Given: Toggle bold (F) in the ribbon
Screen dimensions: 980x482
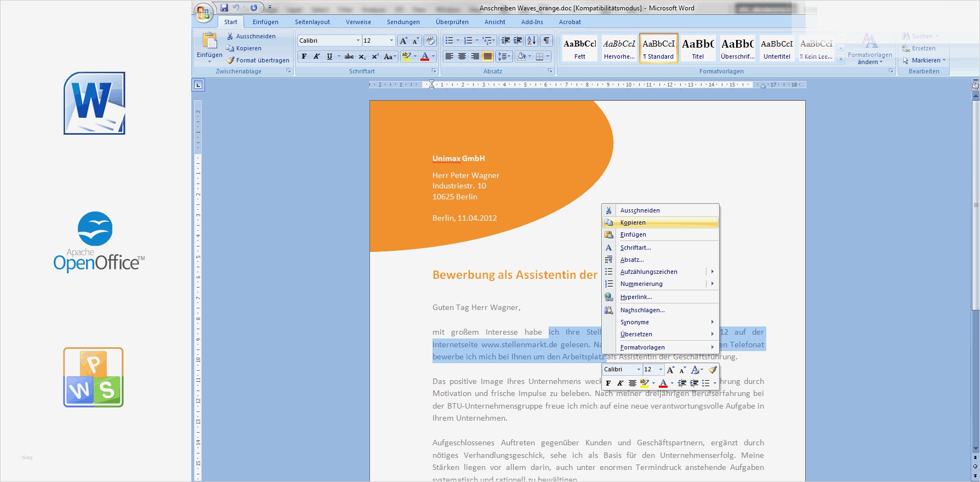Looking at the screenshot, I should [304, 56].
